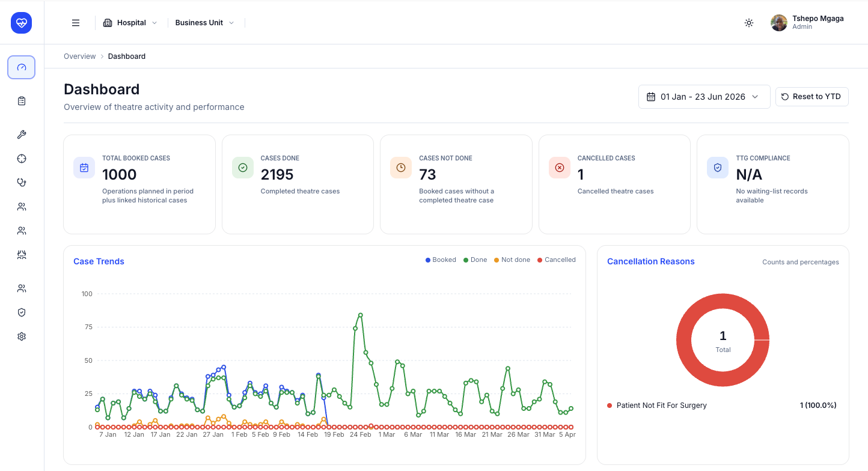Click the red cancellation donut ring
The image size is (868, 471).
[684, 340]
